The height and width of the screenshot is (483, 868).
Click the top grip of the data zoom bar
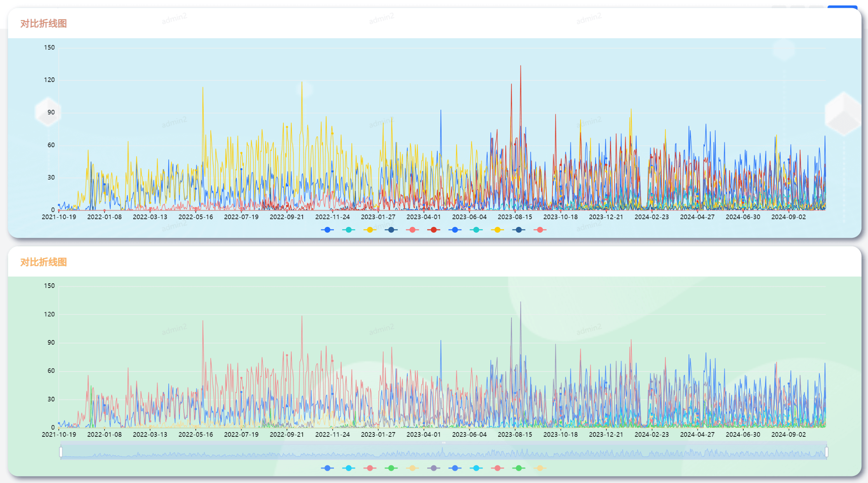444,443
